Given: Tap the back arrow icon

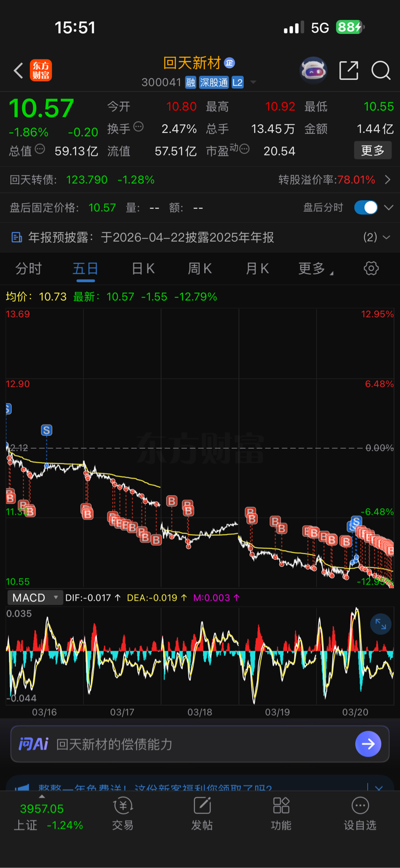Looking at the screenshot, I should 18,70.
